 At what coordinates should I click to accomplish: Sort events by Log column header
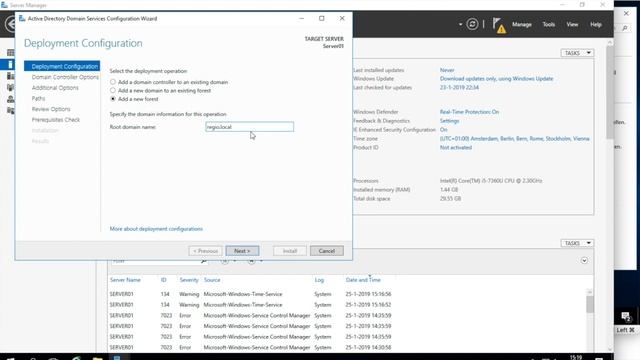319,280
